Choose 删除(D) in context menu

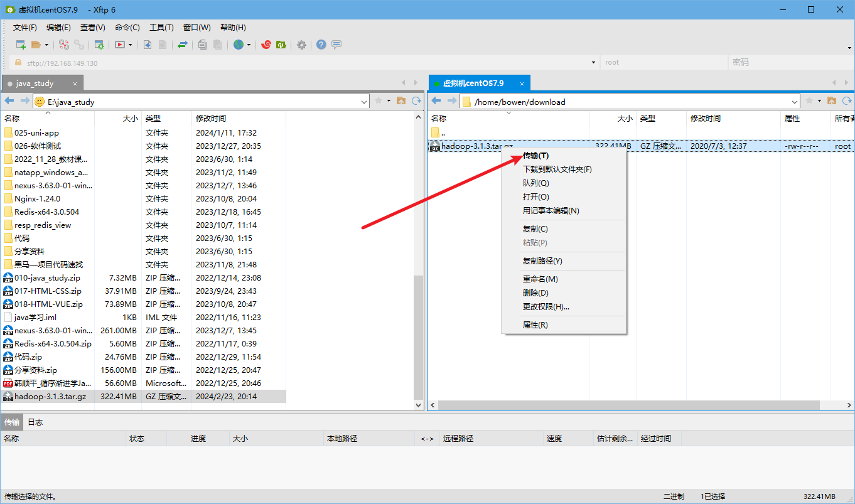[564, 293]
